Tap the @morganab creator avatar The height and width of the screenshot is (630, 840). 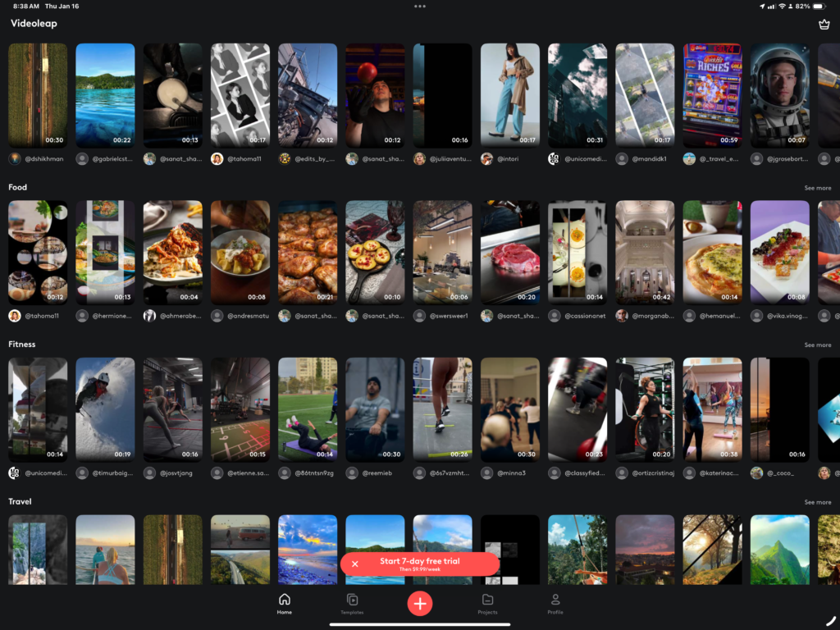(x=622, y=316)
